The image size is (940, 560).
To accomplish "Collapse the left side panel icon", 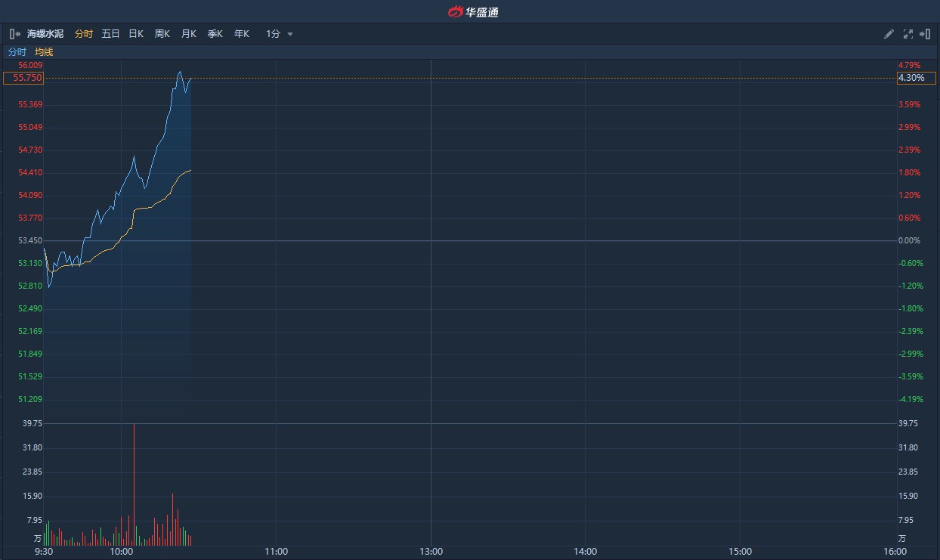I will [14, 34].
